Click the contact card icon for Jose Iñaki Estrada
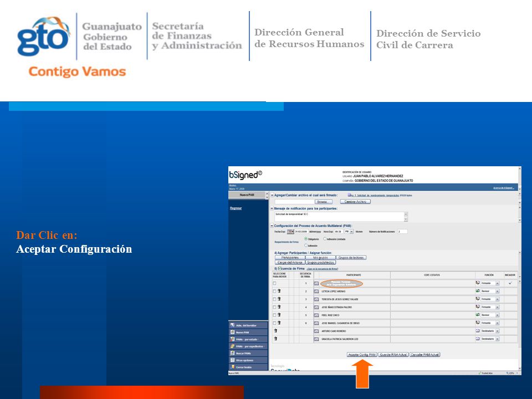 pos(316,308)
